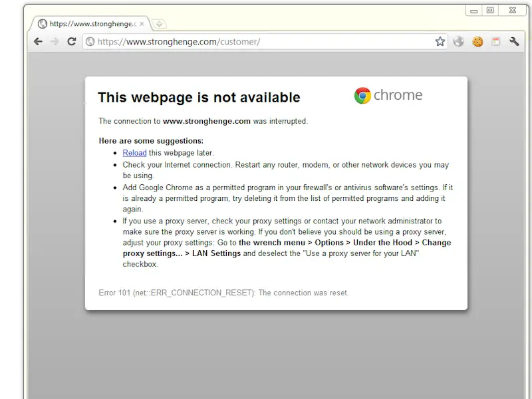Open a new tab with the plus button
Screen dimensions: 532x399
tap(159, 24)
